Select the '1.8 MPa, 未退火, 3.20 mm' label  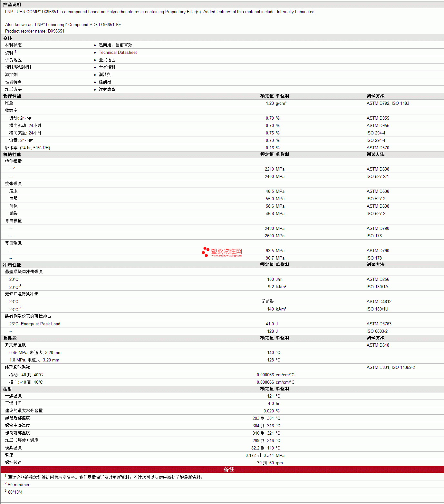coord(34,360)
